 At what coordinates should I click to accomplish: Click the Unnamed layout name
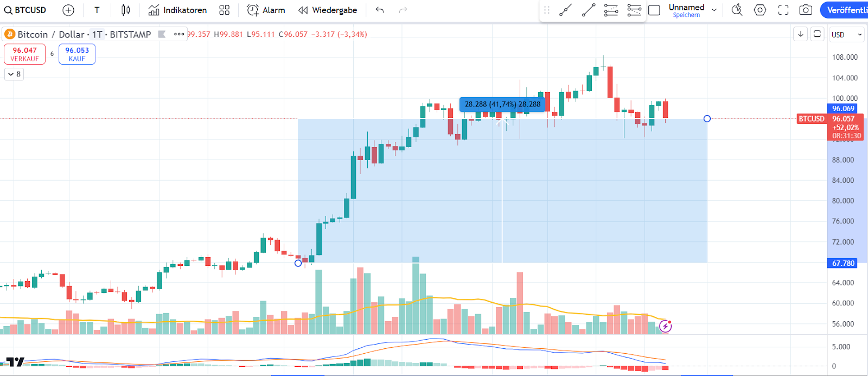(x=686, y=7)
